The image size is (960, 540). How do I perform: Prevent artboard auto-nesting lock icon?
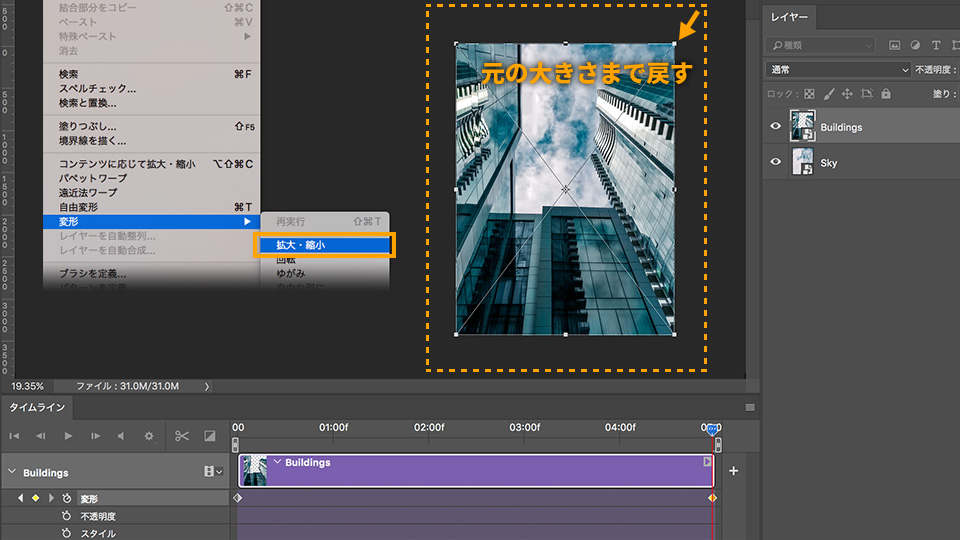click(x=866, y=94)
